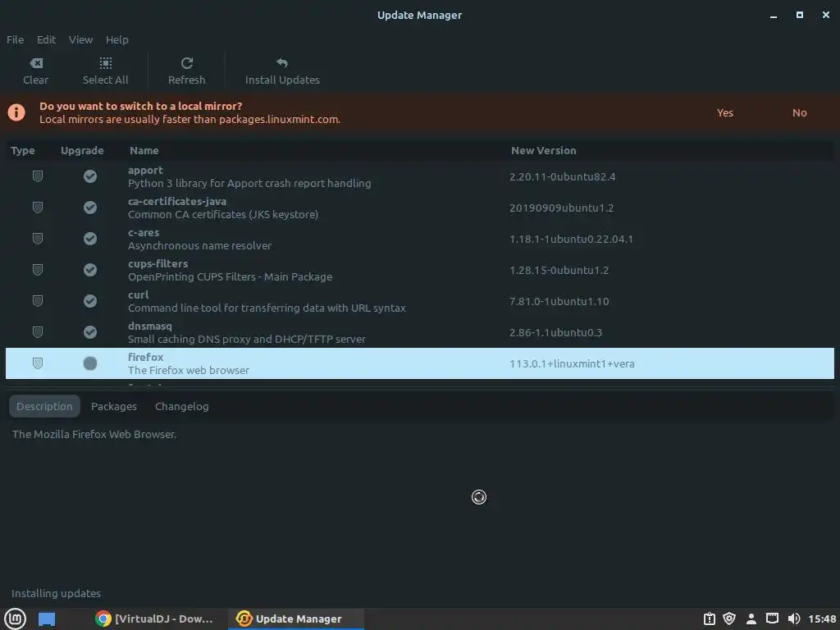Switch to the VirtualDJ Chrome window in the taskbar
This screenshot has height=630, width=840.
[x=154, y=619]
